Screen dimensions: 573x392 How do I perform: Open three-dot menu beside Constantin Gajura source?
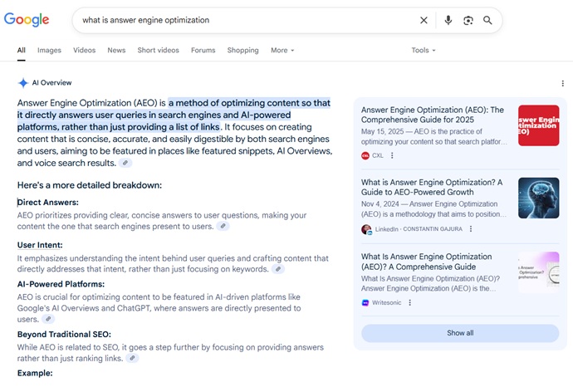coord(471,228)
